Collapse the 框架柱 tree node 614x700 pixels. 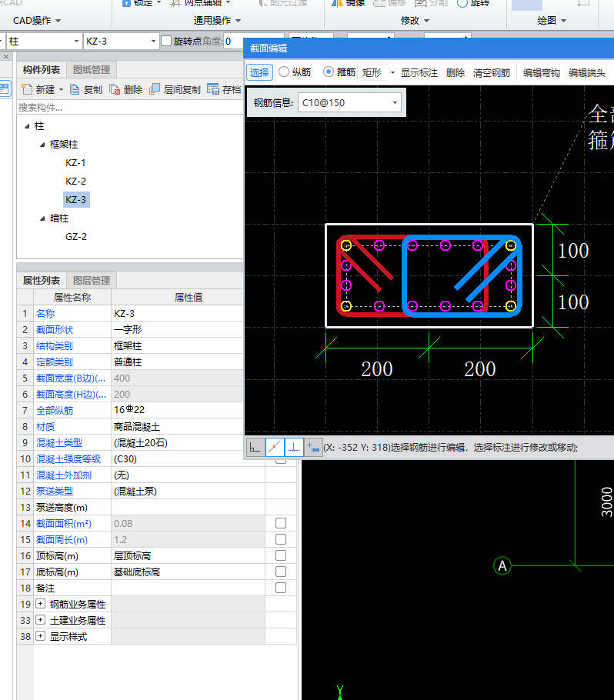[x=42, y=145]
